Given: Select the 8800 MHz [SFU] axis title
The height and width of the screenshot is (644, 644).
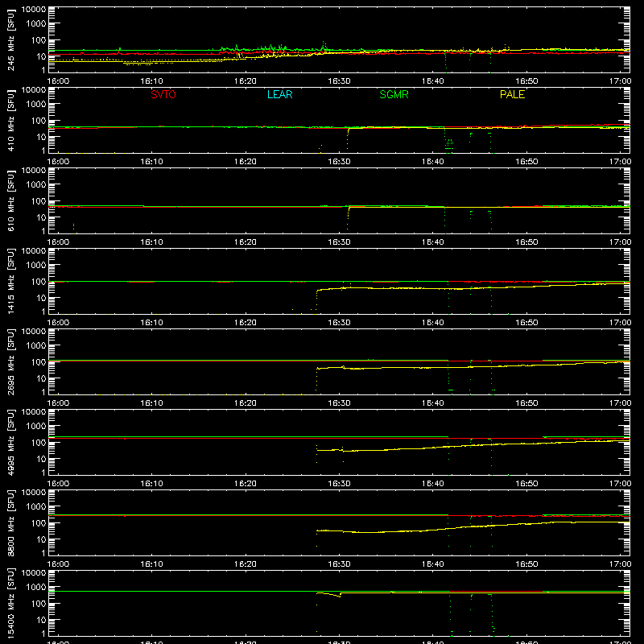Looking at the screenshot, I should pos(11,522).
